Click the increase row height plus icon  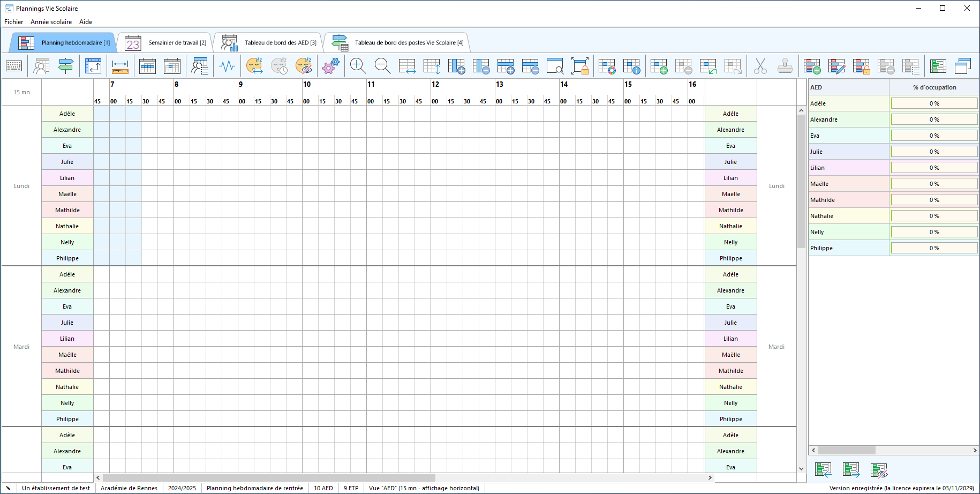click(x=506, y=66)
